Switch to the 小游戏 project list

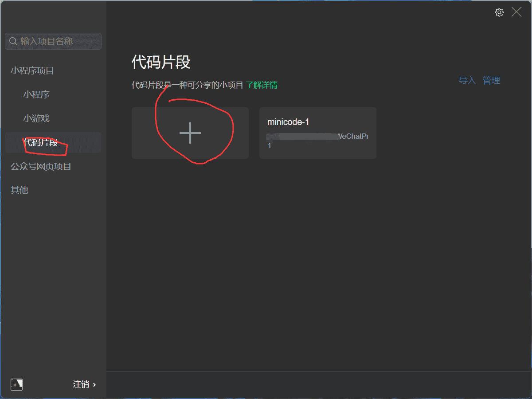tap(36, 118)
